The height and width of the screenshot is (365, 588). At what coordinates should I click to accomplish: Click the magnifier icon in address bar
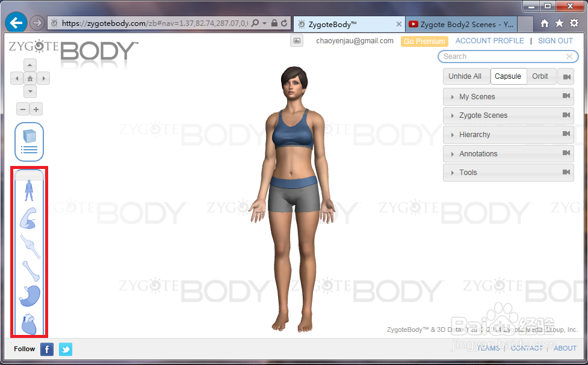pyautogui.click(x=255, y=23)
